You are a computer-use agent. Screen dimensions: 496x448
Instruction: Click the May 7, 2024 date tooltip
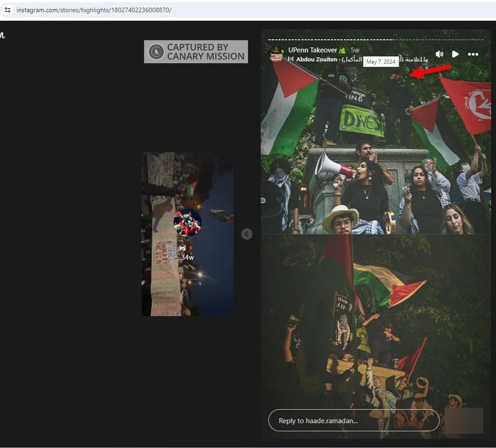click(380, 62)
